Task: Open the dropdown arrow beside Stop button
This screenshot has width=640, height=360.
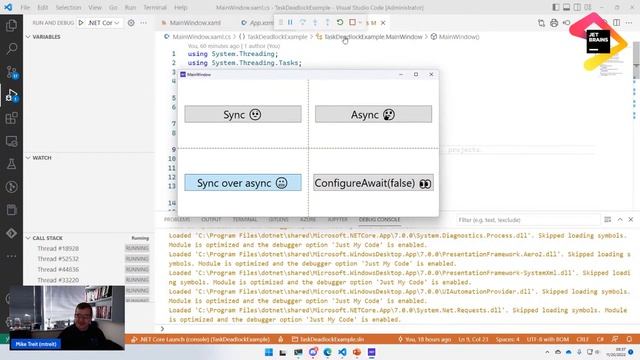Action: pos(360,23)
